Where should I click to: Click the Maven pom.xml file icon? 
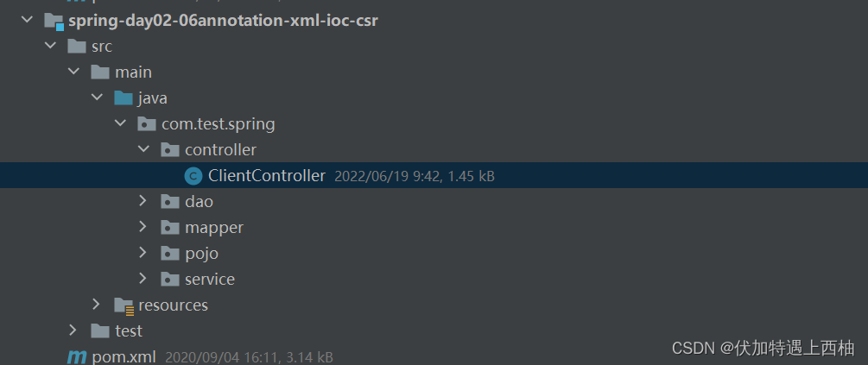coord(76,357)
